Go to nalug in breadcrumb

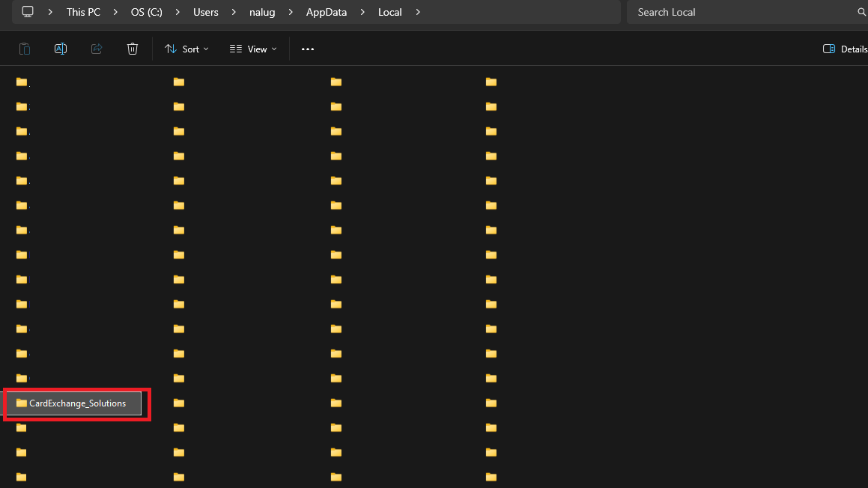[262, 12]
